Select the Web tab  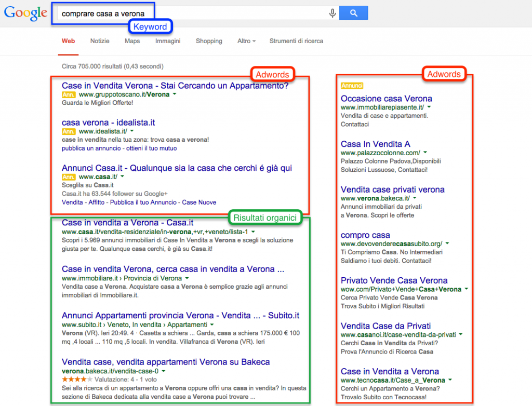pyautogui.click(x=68, y=41)
